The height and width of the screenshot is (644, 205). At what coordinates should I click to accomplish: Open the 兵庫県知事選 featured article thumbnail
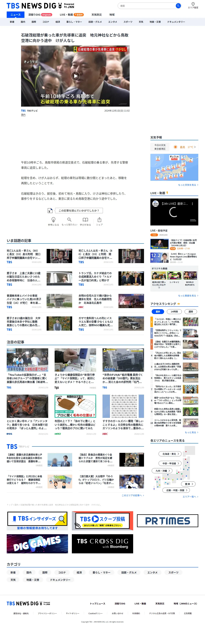(27, 360)
